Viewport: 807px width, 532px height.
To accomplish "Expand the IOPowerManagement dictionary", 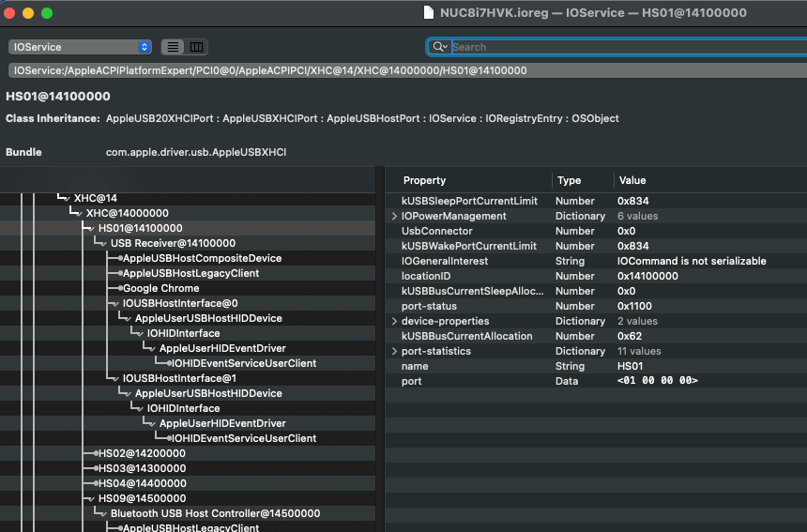I will pos(394,216).
